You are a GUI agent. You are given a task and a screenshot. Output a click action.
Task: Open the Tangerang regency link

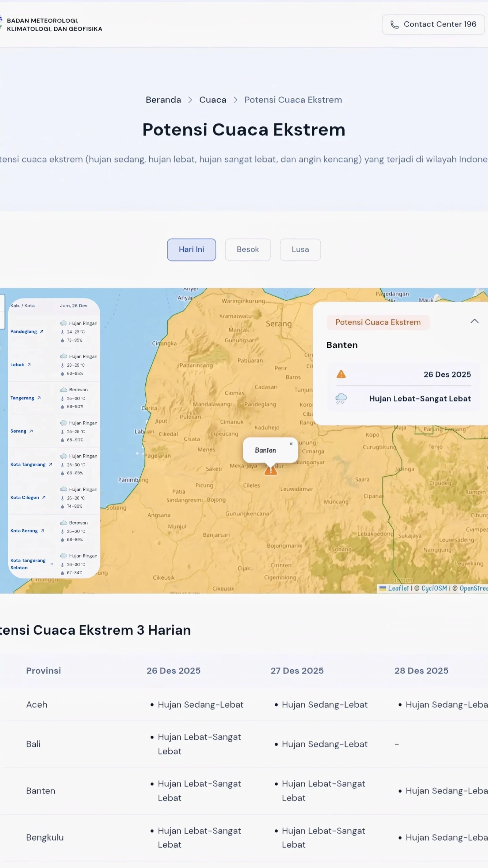(22, 398)
